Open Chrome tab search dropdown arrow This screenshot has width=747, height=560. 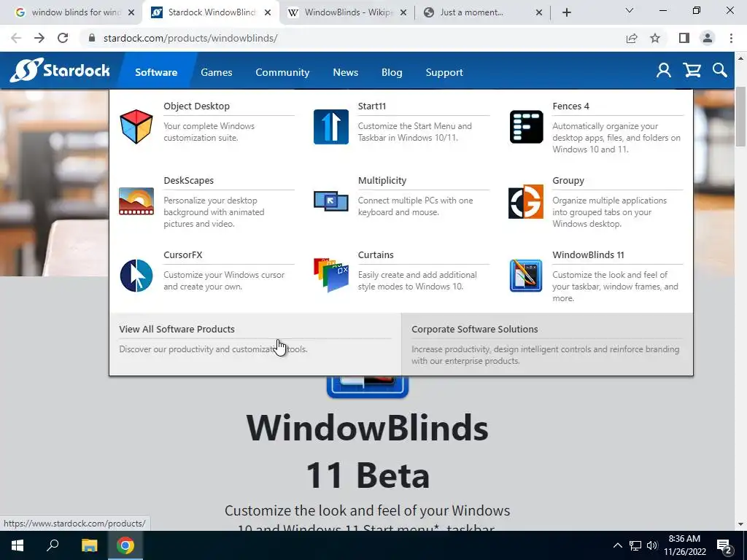(630, 10)
